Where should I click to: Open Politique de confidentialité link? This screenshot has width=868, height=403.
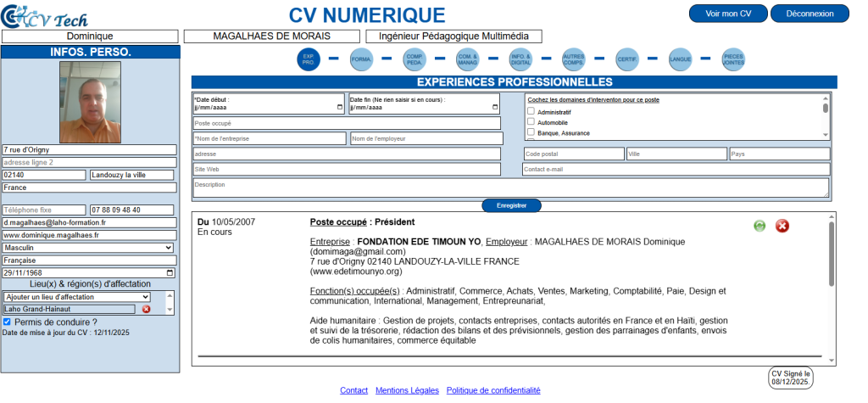click(x=493, y=391)
